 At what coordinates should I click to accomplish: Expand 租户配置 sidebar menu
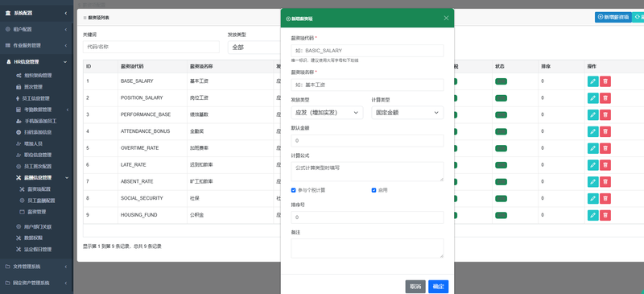(x=36, y=30)
